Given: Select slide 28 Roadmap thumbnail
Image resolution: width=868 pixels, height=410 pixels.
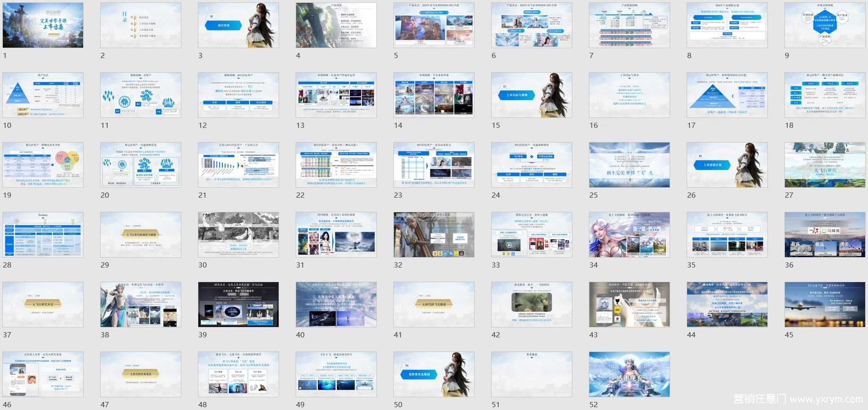Looking at the screenshot, I should 43,234.
